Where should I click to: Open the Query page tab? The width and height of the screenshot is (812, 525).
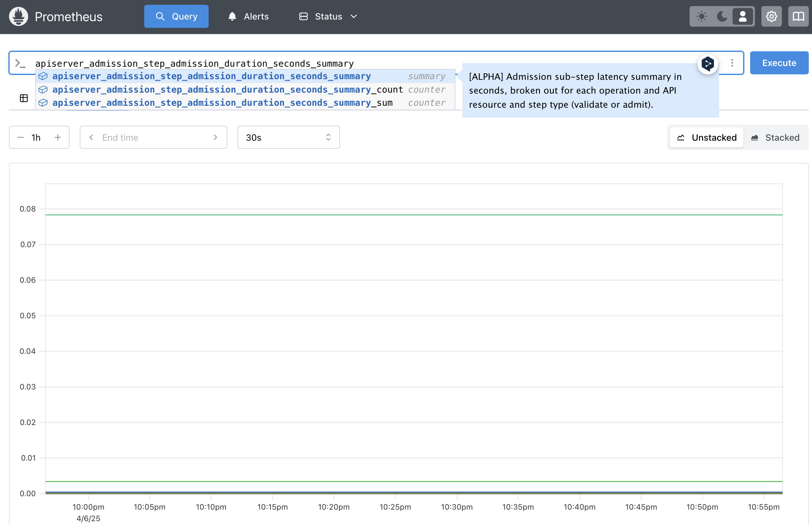point(176,16)
